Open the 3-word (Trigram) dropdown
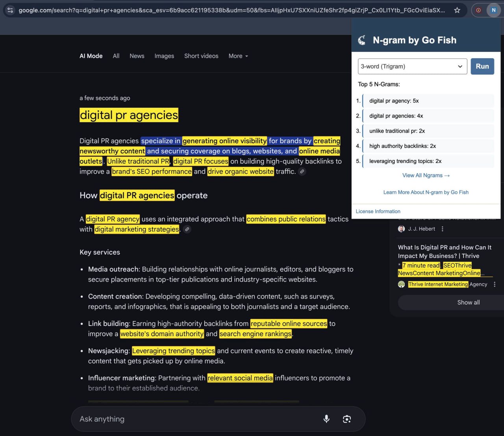 tap(412, 67)
